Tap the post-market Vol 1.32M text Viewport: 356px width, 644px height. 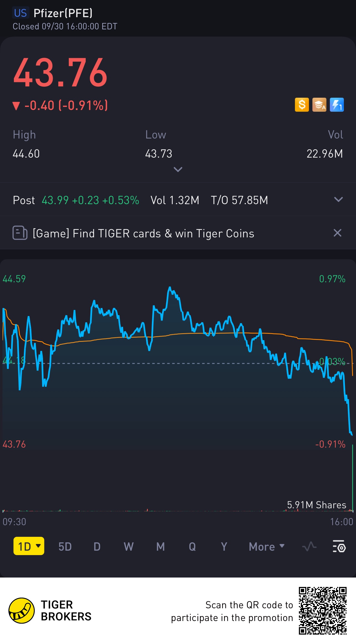(x=175, y=200)
